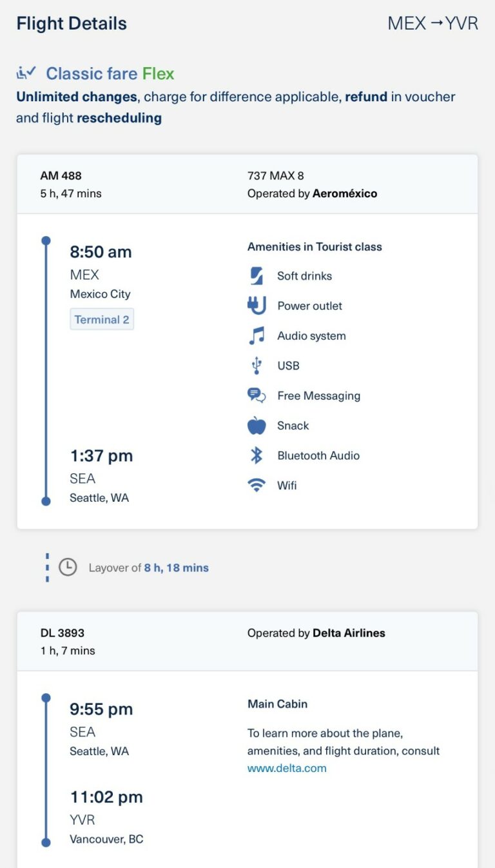Screen dimensions: 495x868
Task: Click the Snack apple icon
Action: pyautogui.click(x=255, y=426)
